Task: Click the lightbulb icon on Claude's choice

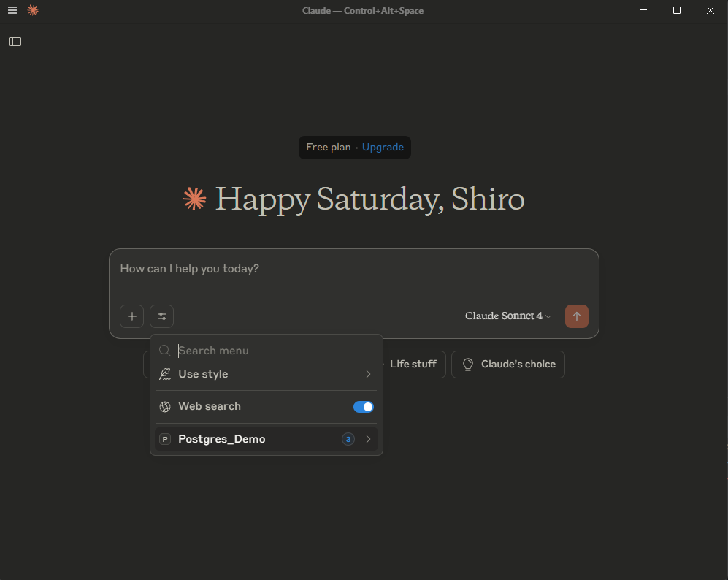Action: [x=468, y=365]
